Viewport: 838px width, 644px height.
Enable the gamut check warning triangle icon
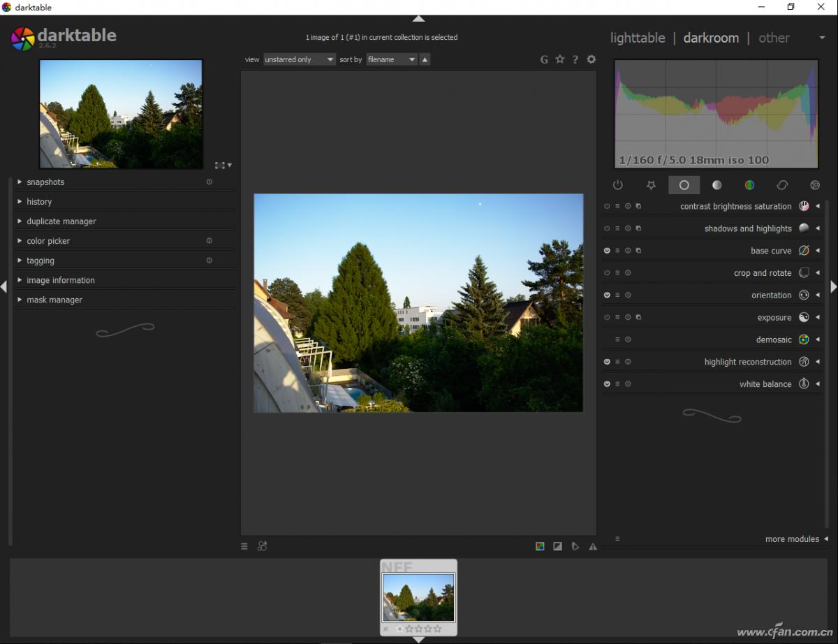pyautogui.click(x=593, y=546)
